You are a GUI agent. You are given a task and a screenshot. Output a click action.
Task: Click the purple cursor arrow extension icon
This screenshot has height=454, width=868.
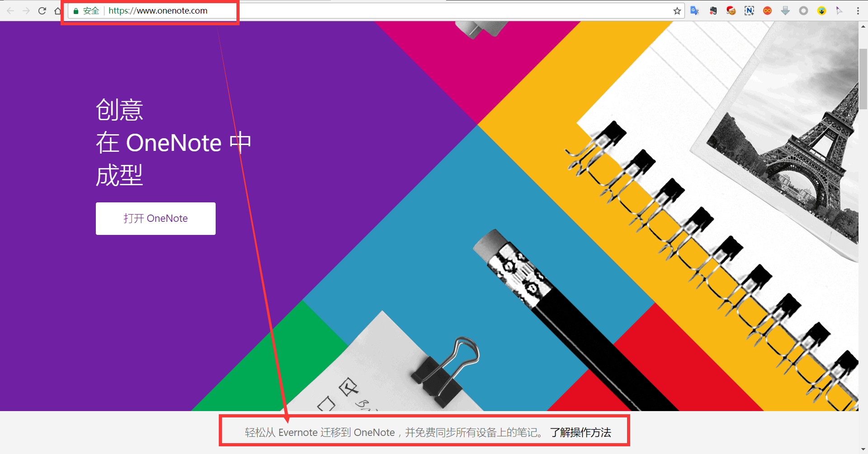click(839, 11)
